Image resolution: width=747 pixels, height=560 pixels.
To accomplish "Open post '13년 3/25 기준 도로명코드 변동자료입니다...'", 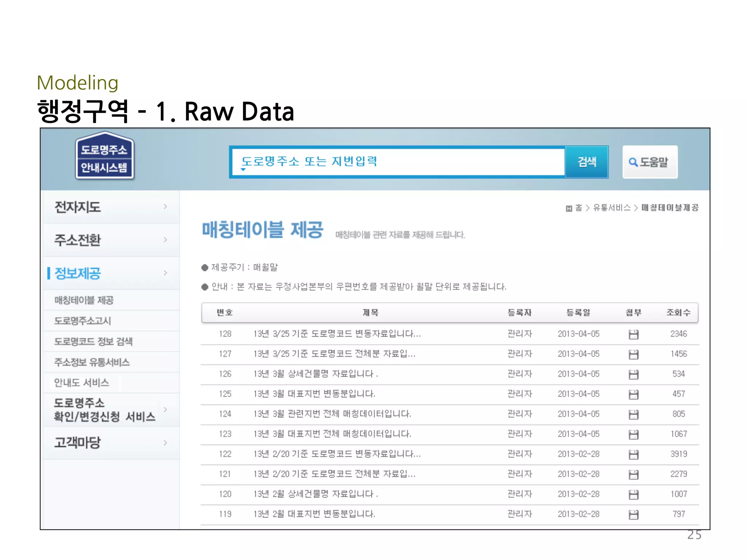I will pos(337,334).
